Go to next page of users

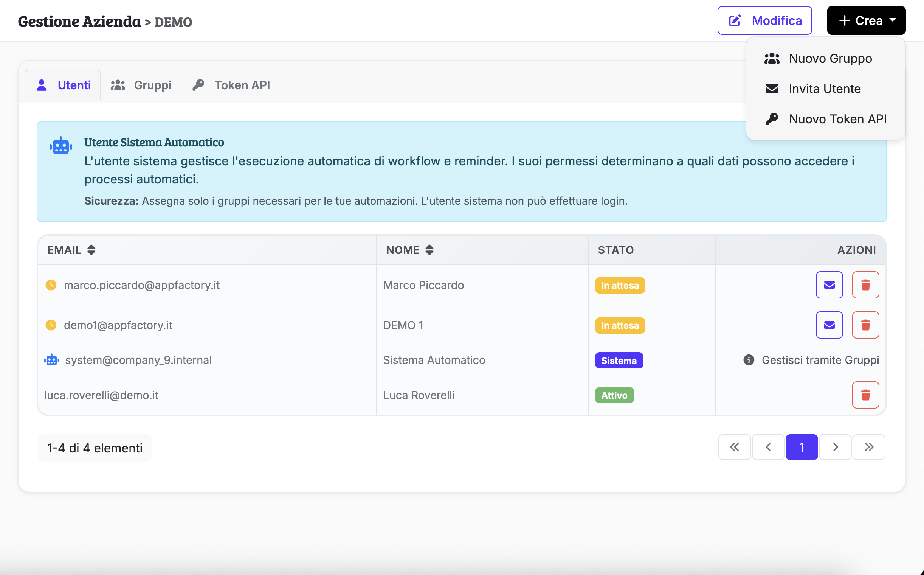click(x=835, y=447)
